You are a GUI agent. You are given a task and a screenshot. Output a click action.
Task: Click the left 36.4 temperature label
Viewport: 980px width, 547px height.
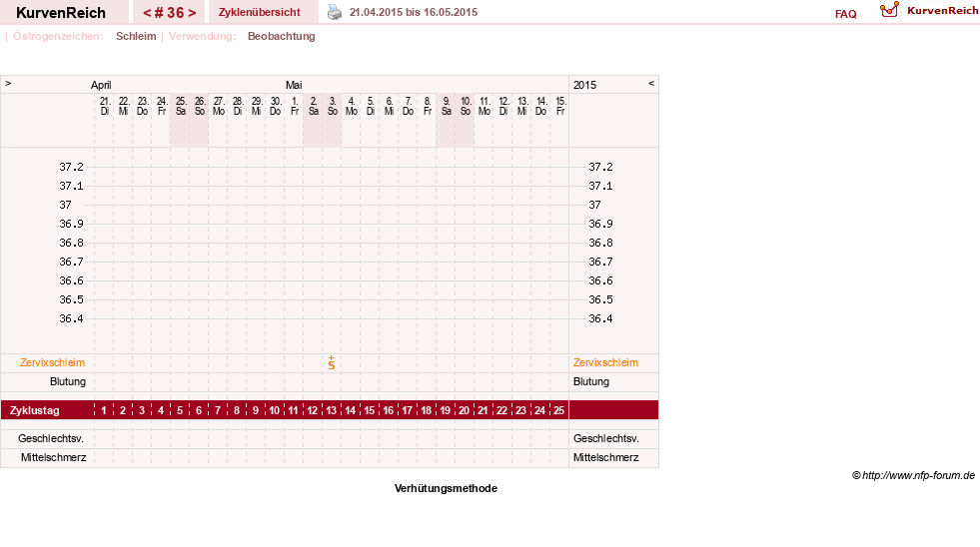coord(71,318)
